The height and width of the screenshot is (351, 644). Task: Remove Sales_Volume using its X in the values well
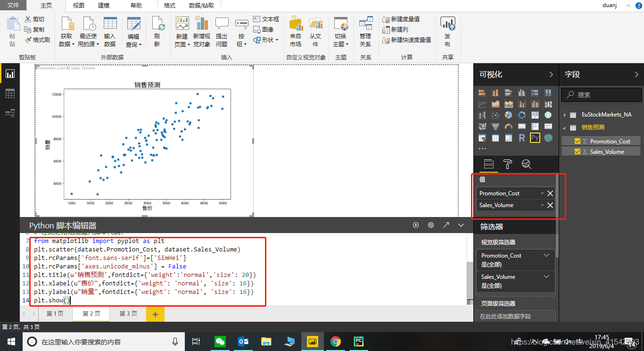(x=550, y=205)
